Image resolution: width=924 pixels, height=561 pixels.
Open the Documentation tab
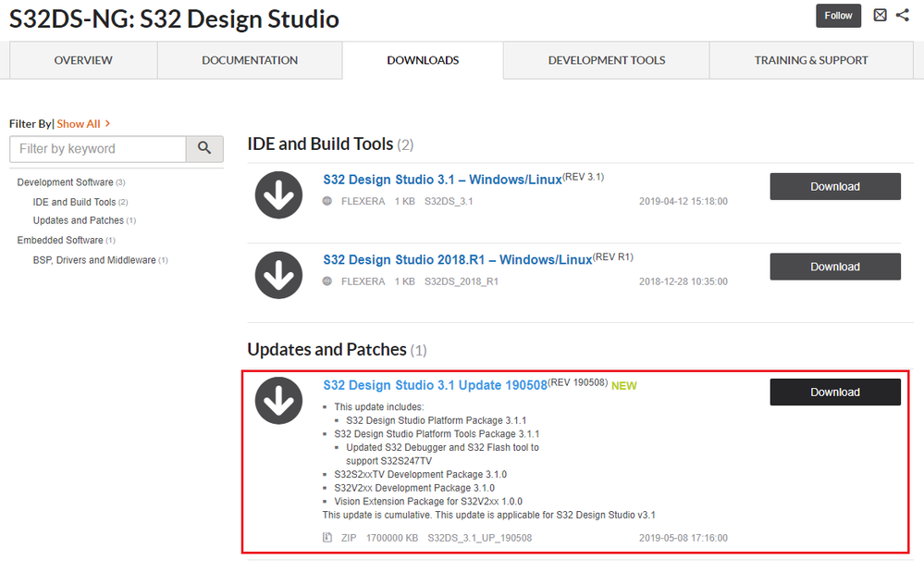coord(250,60)
